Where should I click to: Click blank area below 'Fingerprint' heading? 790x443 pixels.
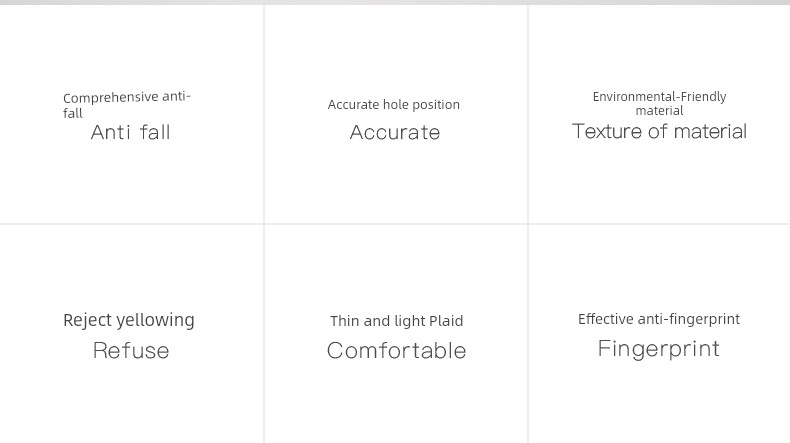pos(659,403)
